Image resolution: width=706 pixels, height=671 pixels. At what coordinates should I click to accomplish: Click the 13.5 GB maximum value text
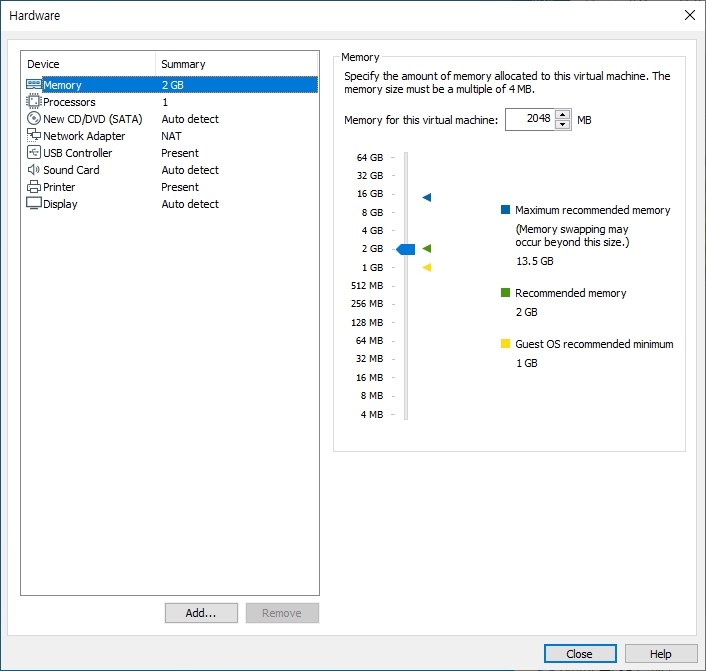[534, 261]
